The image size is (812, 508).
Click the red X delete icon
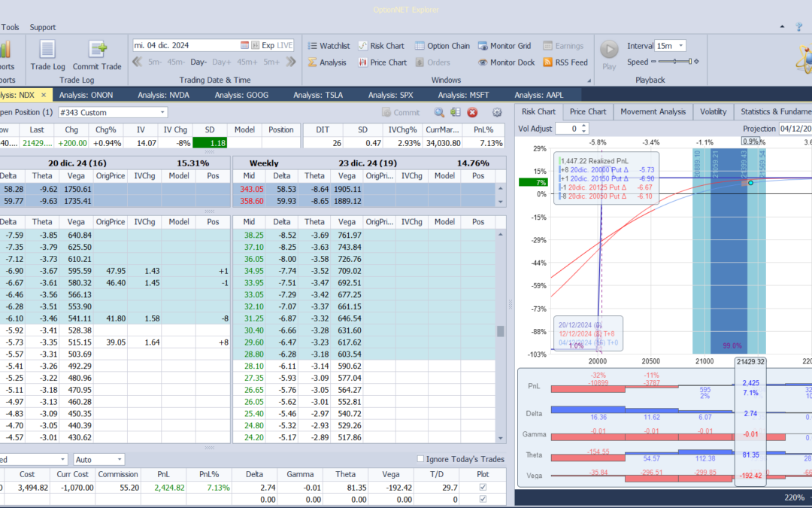[x=472, y=112]
